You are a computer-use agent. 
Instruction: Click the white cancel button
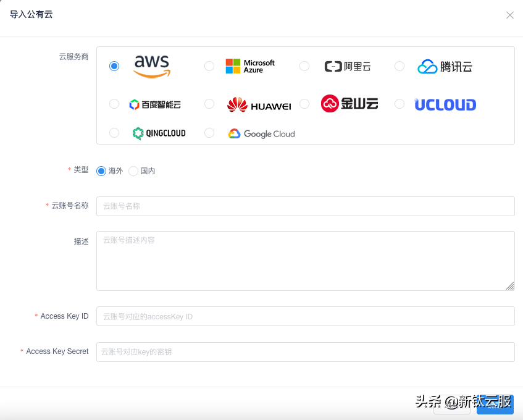point(452,405)
